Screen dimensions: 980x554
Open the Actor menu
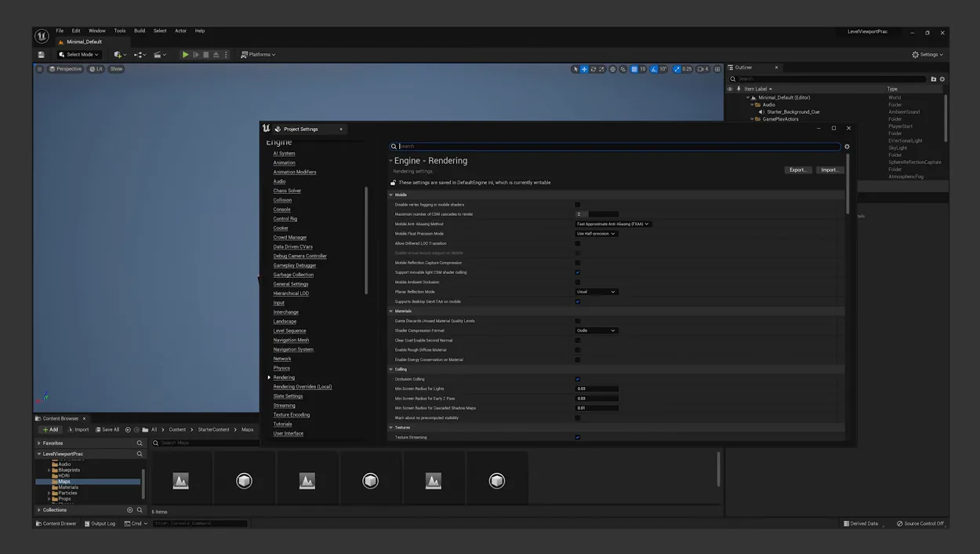coord(180,31)
